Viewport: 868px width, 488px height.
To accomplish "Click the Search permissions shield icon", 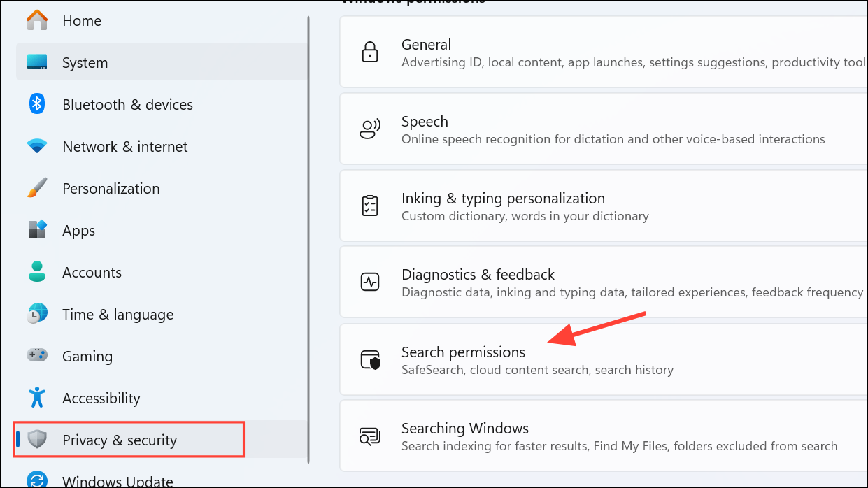I will coord(370,359).
